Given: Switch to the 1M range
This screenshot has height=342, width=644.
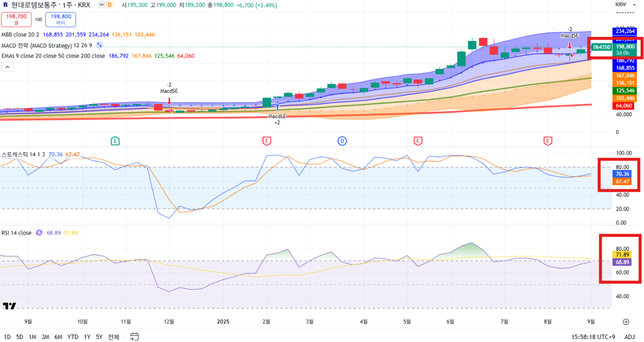Looking at the screenshot, I should tap(33, 337).
